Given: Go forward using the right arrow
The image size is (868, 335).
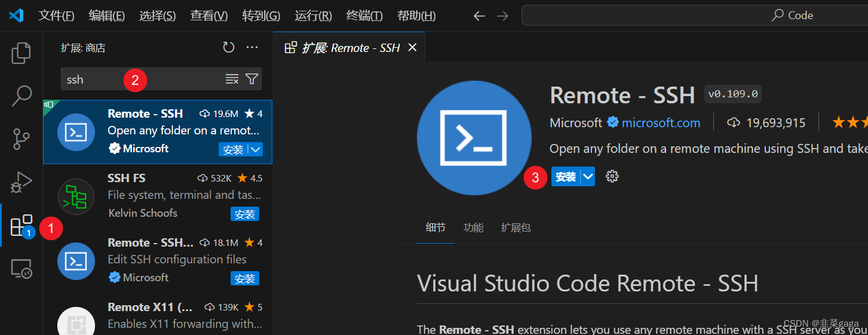Looking at the screenshot, I should click(503, 16).
